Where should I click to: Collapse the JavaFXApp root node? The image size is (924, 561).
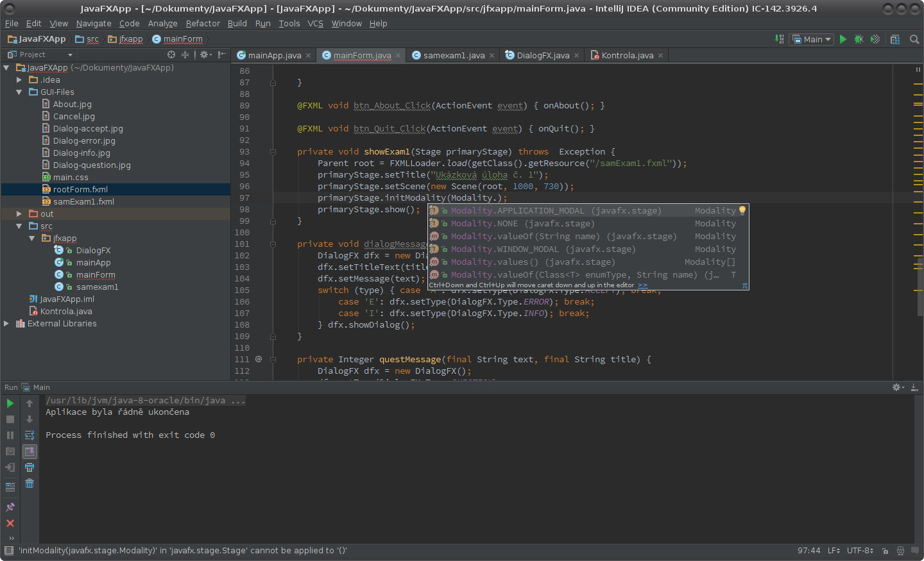[6, 67]
